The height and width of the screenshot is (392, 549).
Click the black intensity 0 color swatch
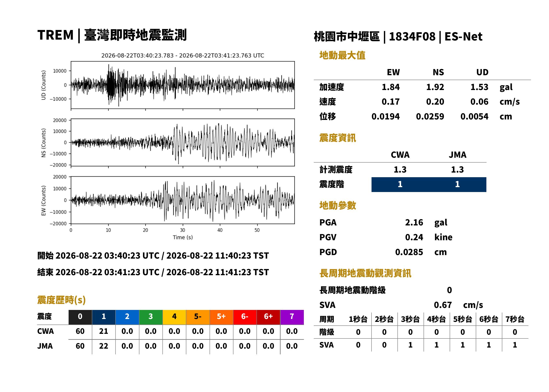pyautogui.click(x=80, y=317)
